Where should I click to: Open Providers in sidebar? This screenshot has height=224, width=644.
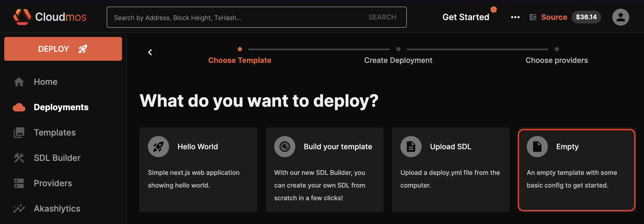click(53, 183)
